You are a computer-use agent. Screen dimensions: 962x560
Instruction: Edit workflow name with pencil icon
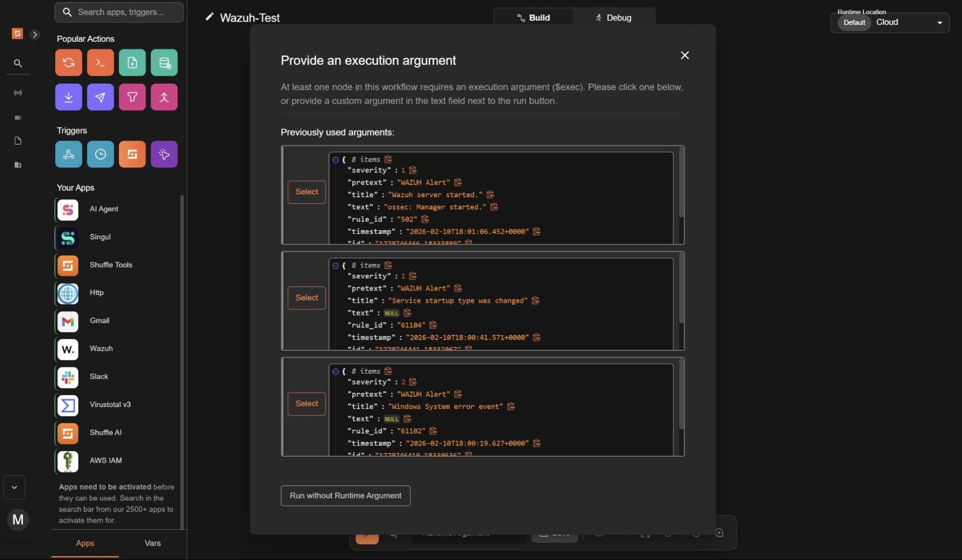tap(209, 17)
